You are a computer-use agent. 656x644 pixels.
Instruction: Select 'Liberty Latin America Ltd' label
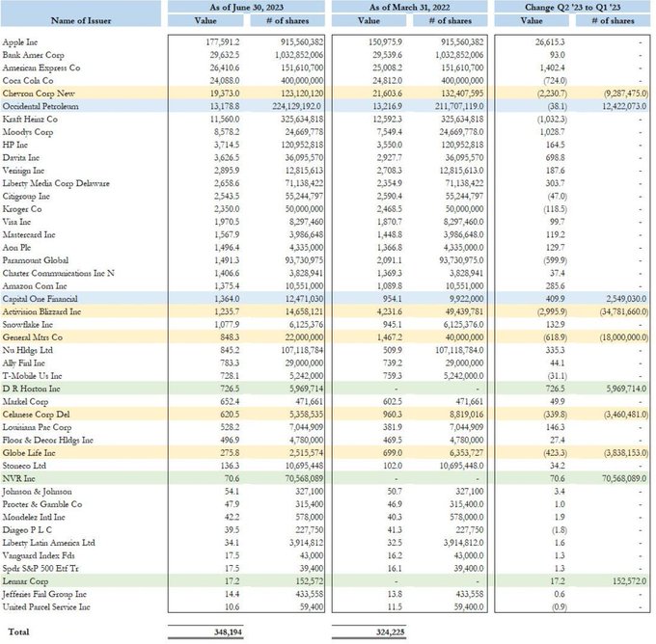tap(49, 543)
